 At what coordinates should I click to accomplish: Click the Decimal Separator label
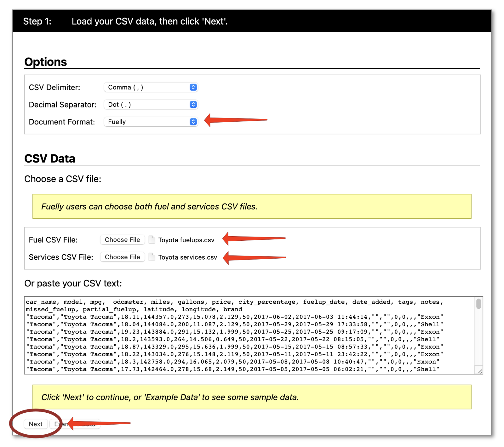pos(63,105)
